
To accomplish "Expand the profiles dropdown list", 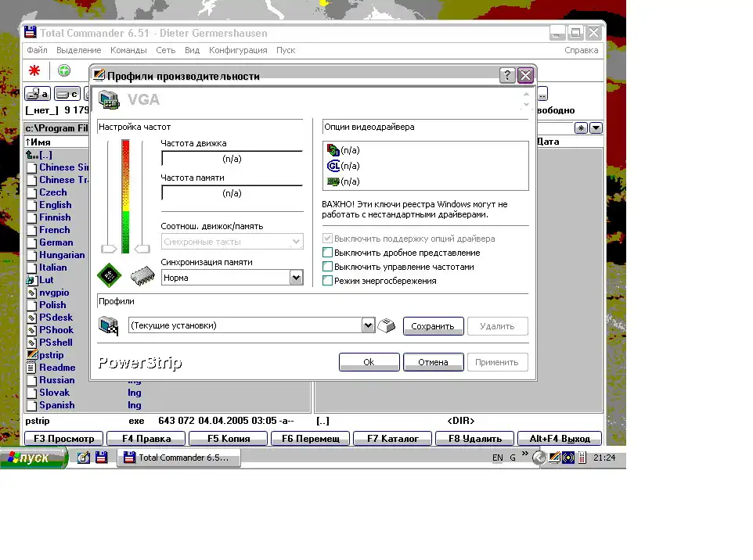I will [369, 325].
